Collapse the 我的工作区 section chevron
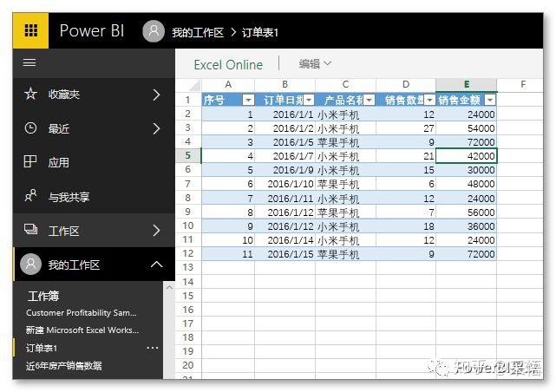Viewport: 556px width, 392px height. [156, 264]
